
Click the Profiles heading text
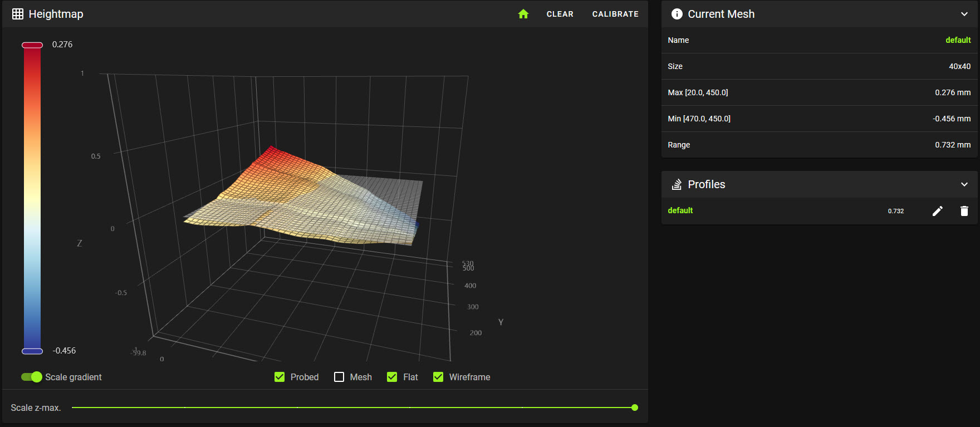(707, 184)
